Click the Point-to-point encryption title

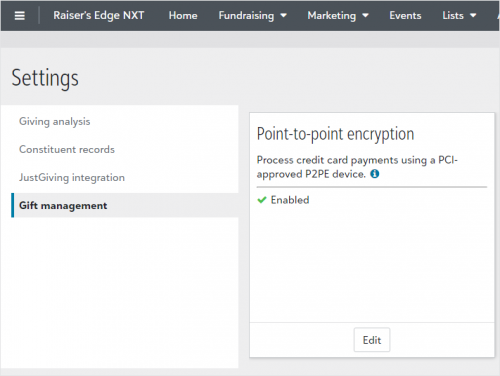335,134
